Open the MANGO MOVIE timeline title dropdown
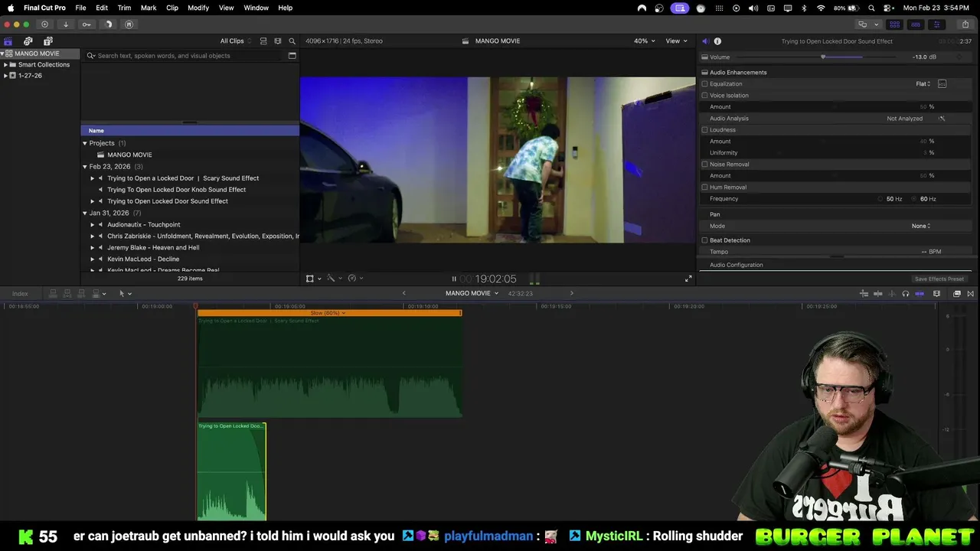Image resolution: width=980 pixels, height=551 pixels. coord(472,294)
